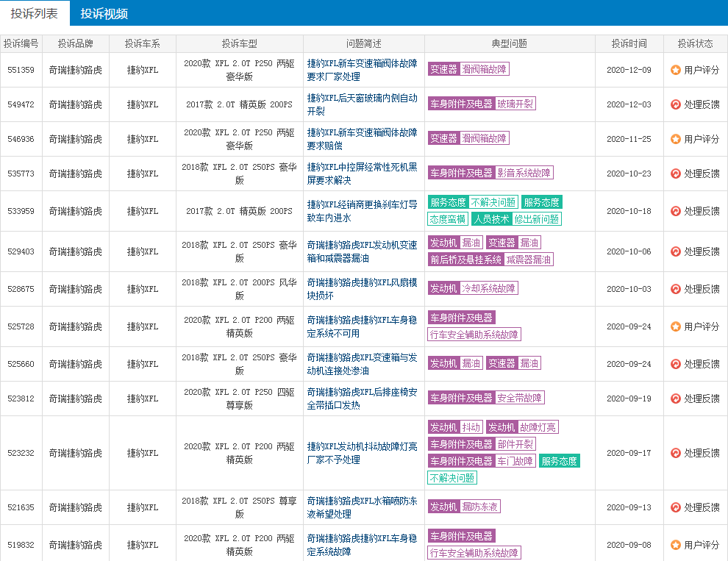The width and height of the screenshot is (728, 561).
Task: Click the 处理反馈 status icon for complaint 549472
Action: tap(676, 104)
